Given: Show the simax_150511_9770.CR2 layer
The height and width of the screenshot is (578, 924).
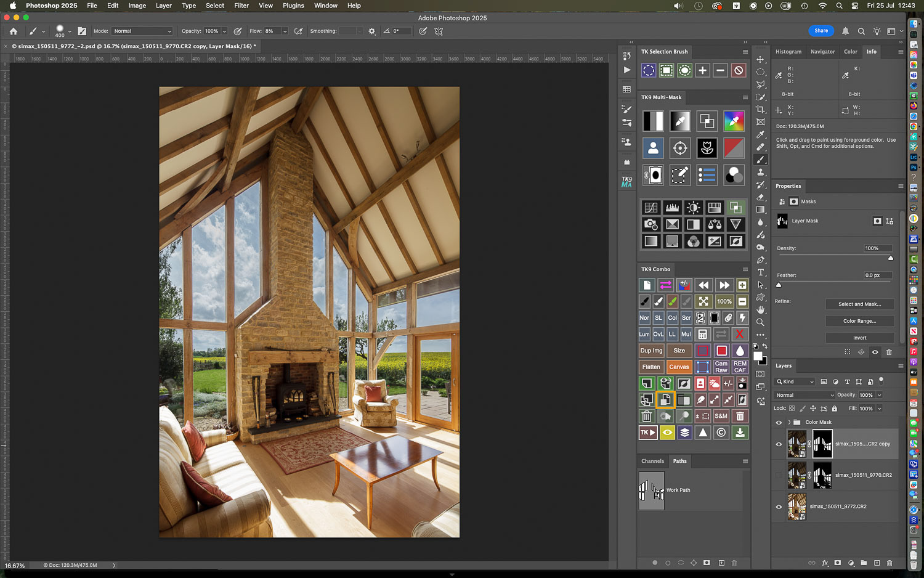Looking at the screenshot, I should (x=779, y=476).
